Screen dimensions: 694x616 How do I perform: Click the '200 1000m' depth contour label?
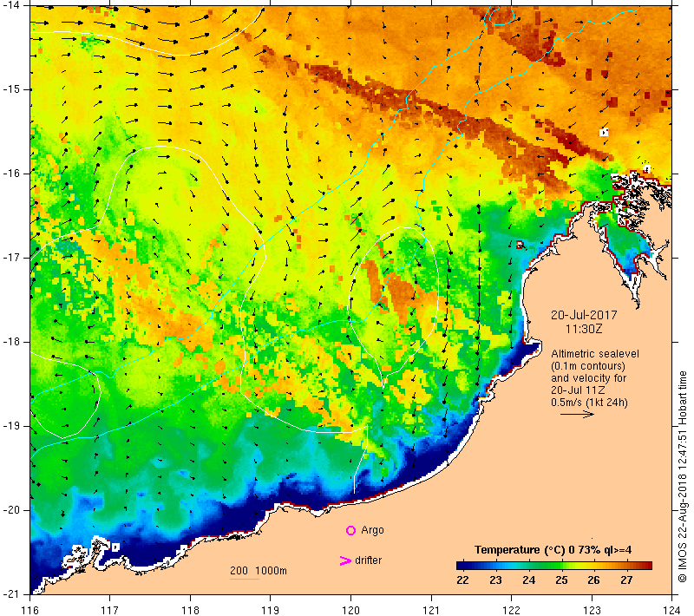tap(259, 571)
